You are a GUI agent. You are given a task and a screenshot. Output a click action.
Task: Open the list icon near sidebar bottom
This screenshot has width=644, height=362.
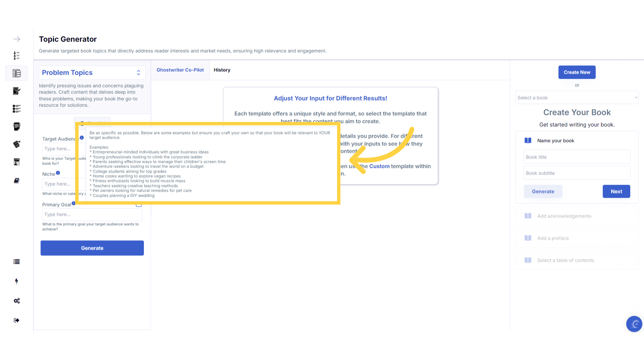(17, 262)
